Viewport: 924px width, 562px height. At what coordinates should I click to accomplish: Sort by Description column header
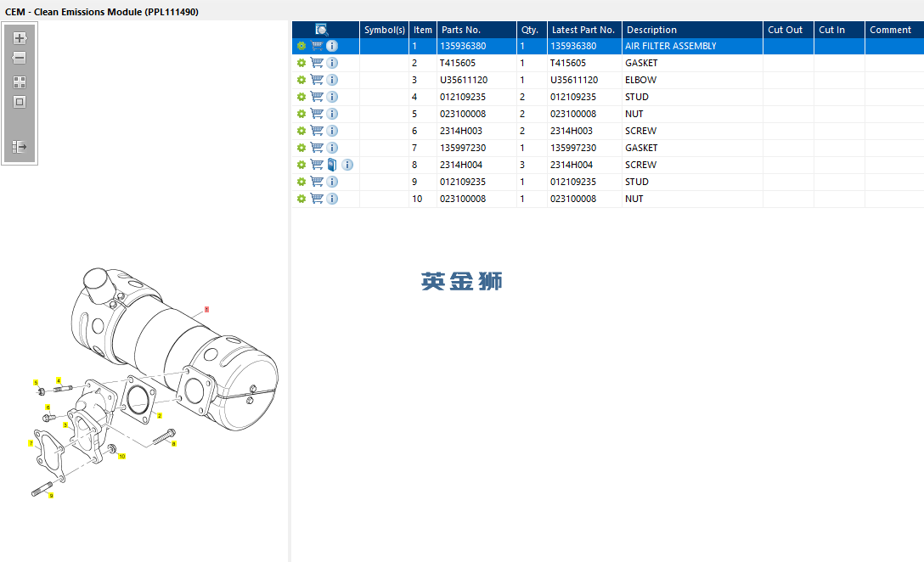692,30
